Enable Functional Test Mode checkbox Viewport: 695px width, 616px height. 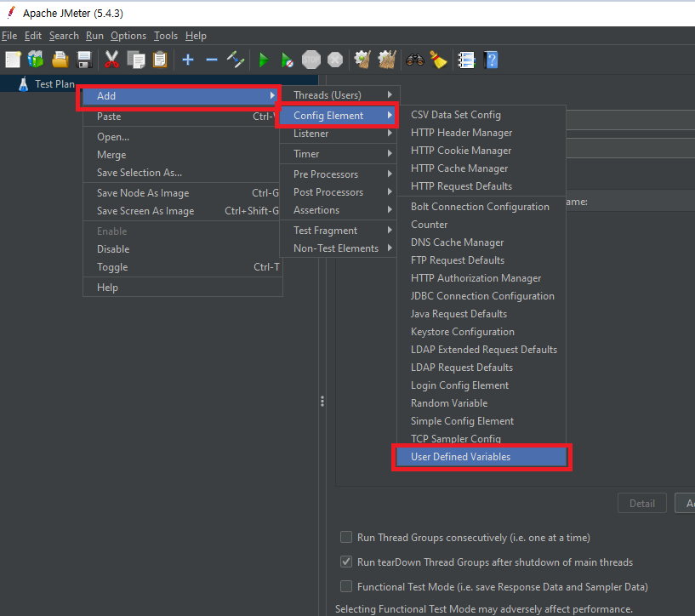click(346, 587)
